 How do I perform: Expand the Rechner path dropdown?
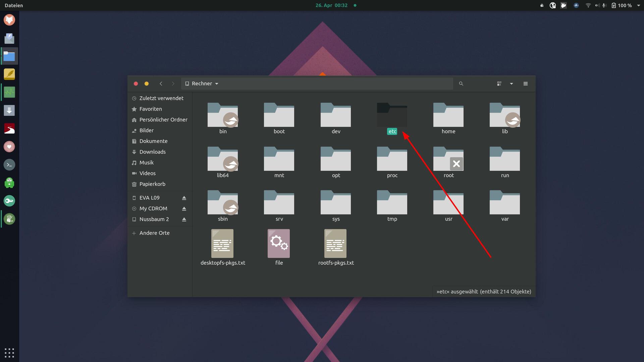click(x=217, y=84)
